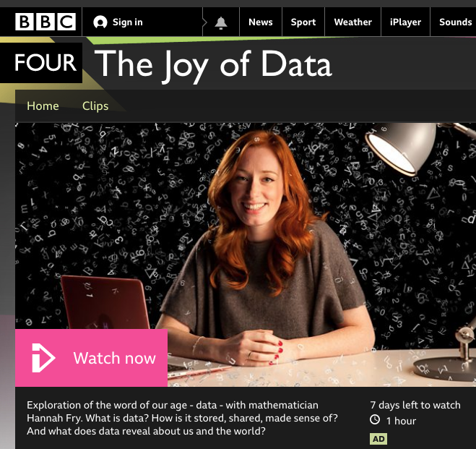
Task: Click The Joy of Data title
Action: [213, 65]
